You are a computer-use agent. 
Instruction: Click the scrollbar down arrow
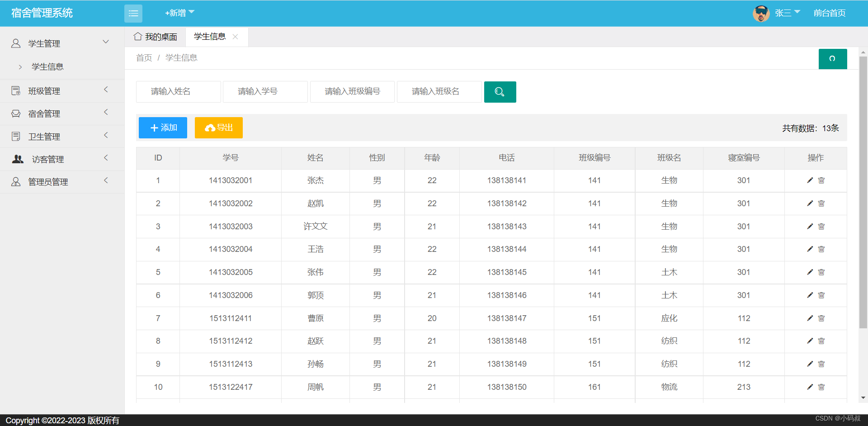pos(863,398)
